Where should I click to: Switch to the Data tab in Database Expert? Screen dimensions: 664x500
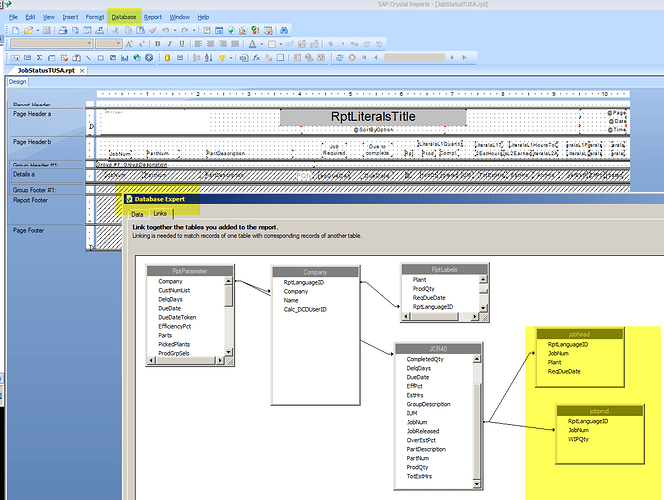(x=137, y=214)
